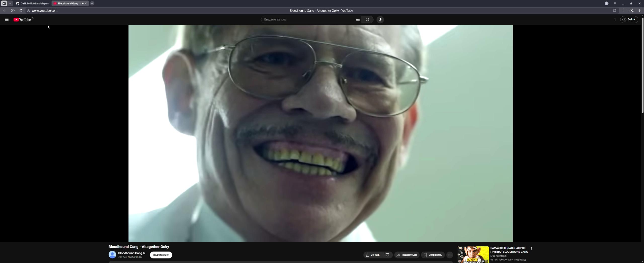
Task: Open more actions ellipsis under video
Action: 450,255
